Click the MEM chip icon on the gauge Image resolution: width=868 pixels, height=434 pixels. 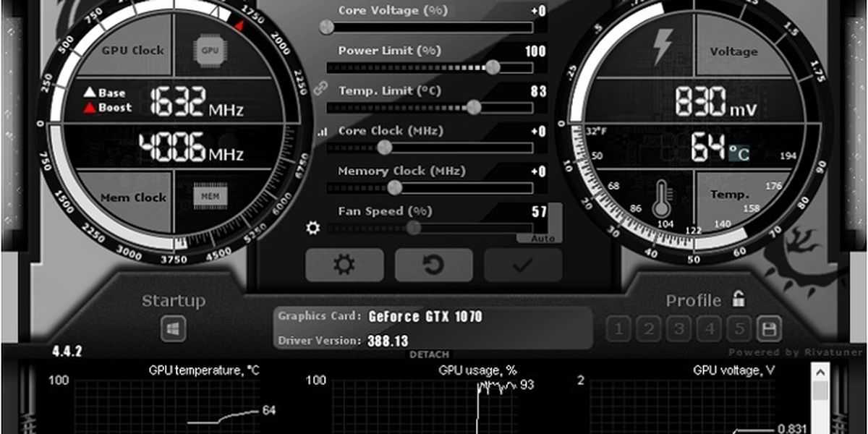click(x=210, y=195)
